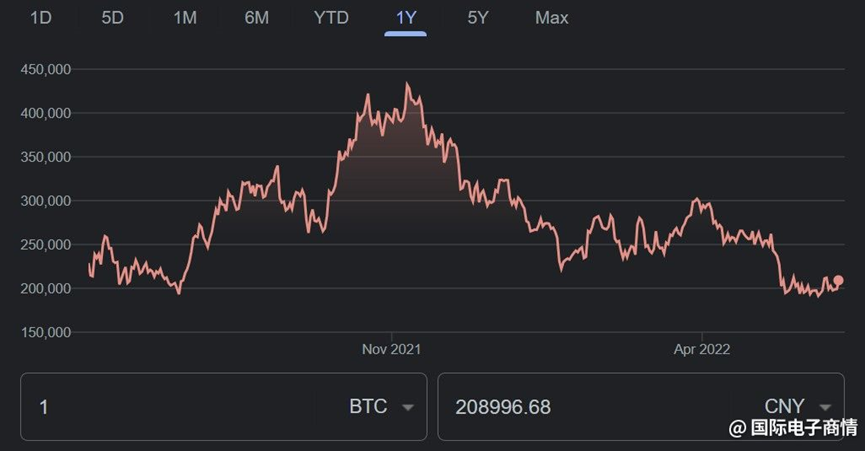This screenshot has width=865, height=451.
Task: Expand the CNY currency dropdown arrow
Action: [x=825, y=407]
